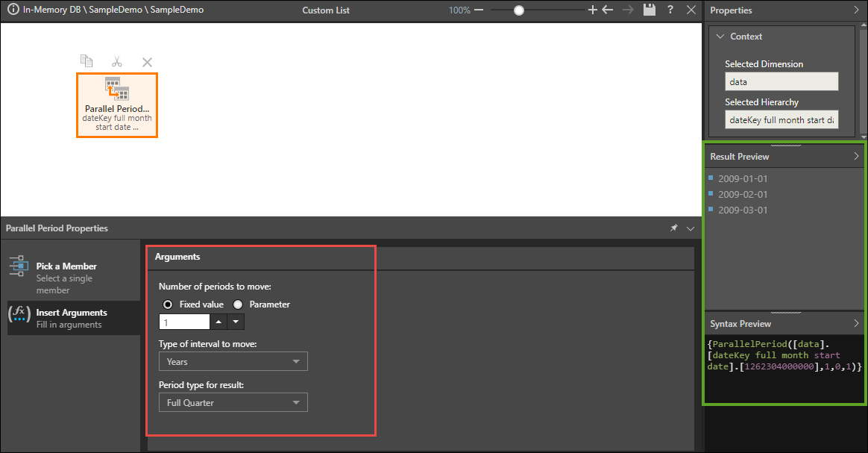Click the Selected Dimension field
868x453 pixels.
click(x=781, y=81)
